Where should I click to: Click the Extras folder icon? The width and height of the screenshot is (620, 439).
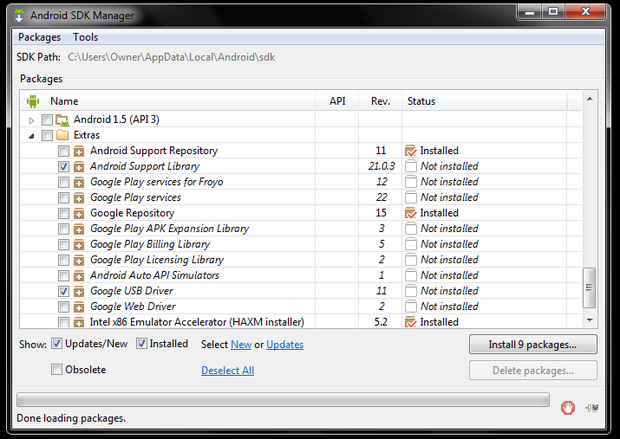62,135
